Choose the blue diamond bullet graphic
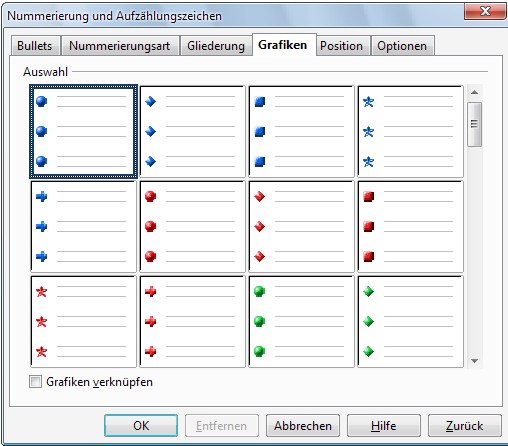The width and height of the screenshot is (508, 446). [192, 131]
